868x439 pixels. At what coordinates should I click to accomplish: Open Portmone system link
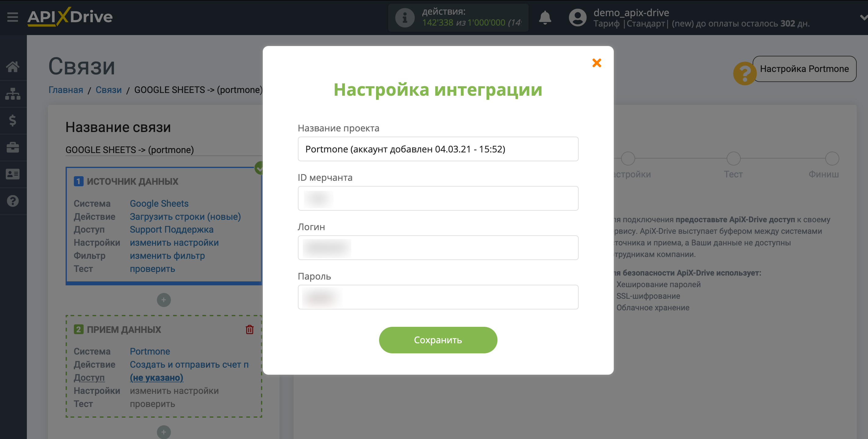click(150, 351)
